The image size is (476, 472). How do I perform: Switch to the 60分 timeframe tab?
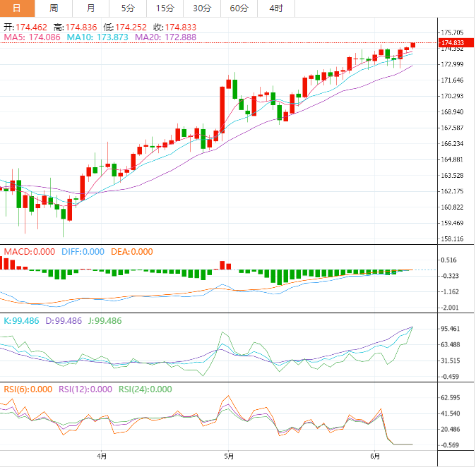(x=239, y=8)
